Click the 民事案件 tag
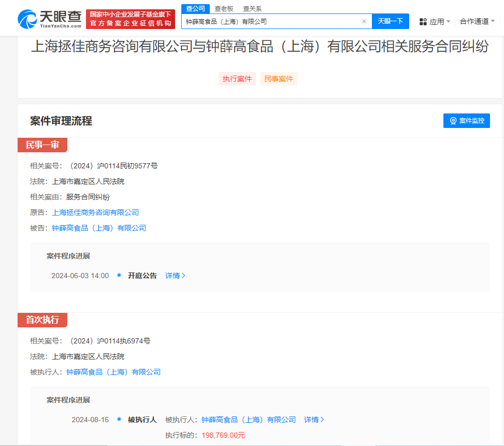The width and height of the screenshot is (504, 446). pos(279,79)
